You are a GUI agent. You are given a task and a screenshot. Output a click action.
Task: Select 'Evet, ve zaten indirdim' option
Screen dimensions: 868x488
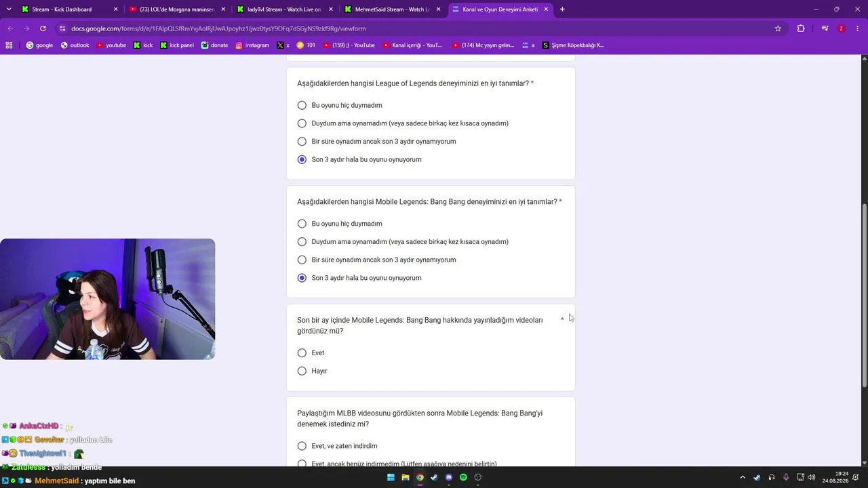(x=302, y=446)
